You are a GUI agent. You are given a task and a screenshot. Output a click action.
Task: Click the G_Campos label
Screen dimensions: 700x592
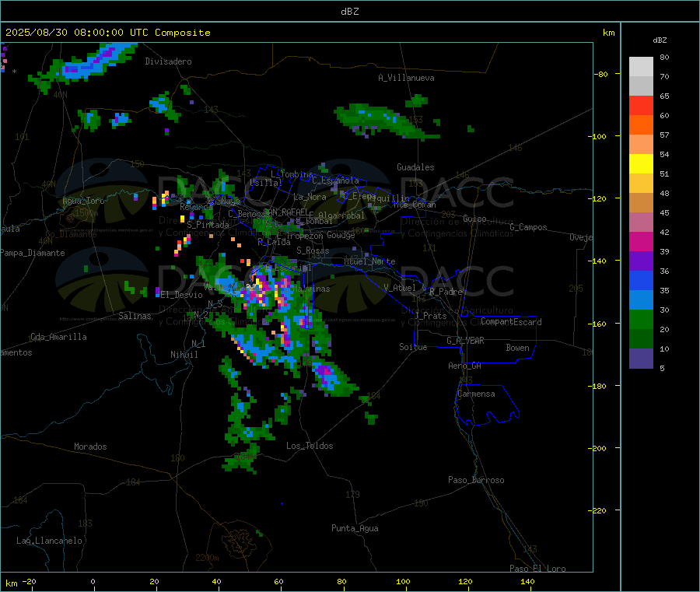point(529,227)
